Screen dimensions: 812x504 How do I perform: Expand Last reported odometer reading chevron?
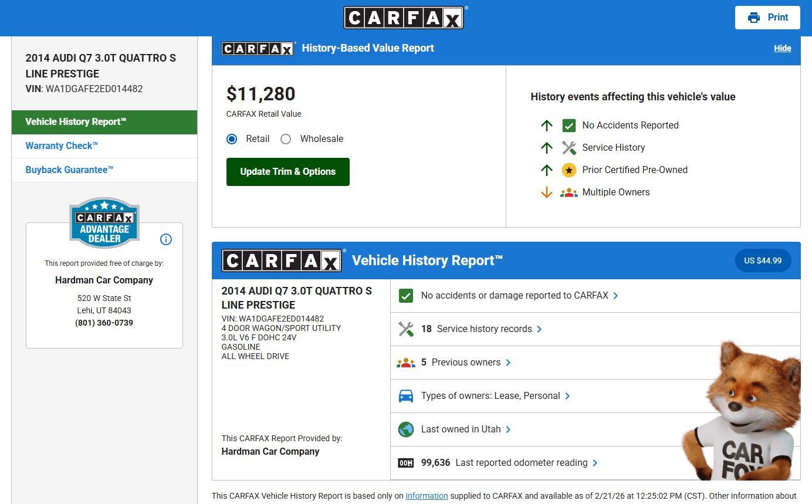click(x=595, y=463)
